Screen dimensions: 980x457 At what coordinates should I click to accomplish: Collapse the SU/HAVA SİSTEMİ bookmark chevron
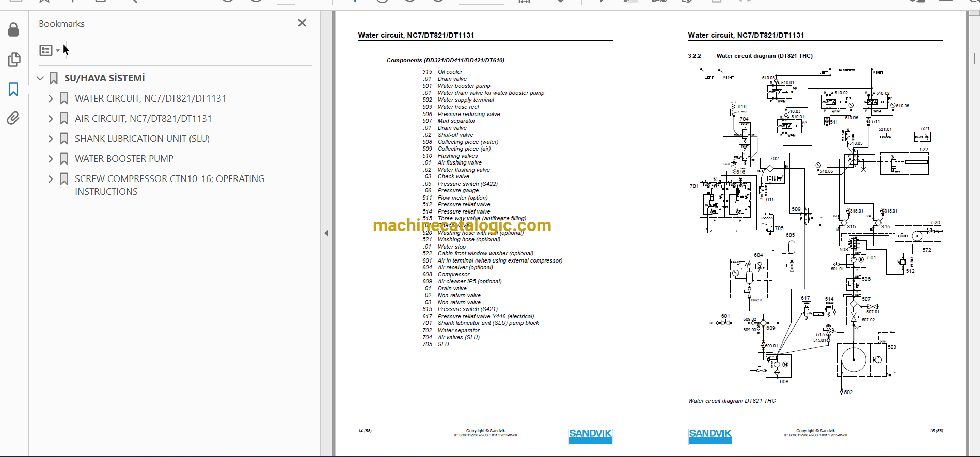pos(40,78)
